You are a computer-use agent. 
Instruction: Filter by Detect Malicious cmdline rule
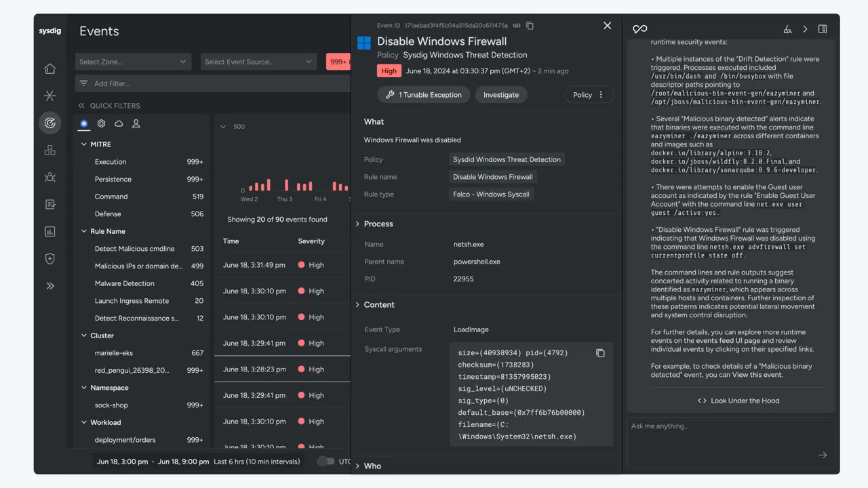[149, 249]
